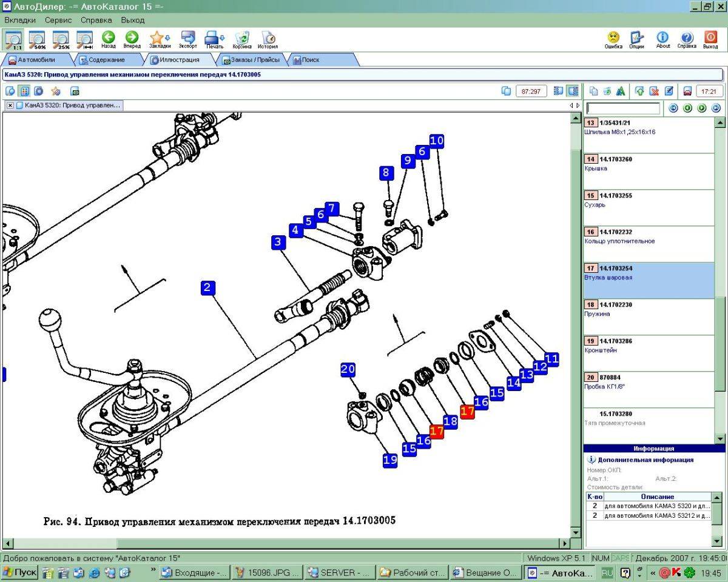The height and width of the screenshot is (582, 728).
Task: Select part row 14.1703286 Кронштейн
Action: pos(649,352)
